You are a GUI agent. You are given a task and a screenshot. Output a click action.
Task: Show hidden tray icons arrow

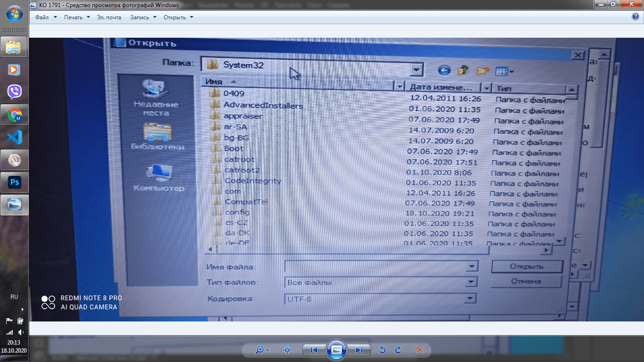[x=23, y=310]
